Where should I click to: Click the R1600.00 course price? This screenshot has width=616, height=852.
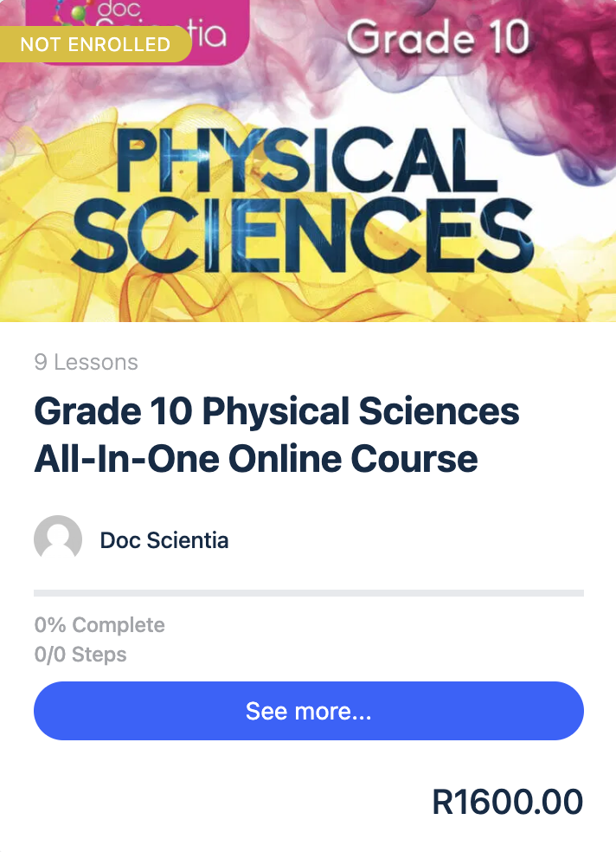[508, 803]
